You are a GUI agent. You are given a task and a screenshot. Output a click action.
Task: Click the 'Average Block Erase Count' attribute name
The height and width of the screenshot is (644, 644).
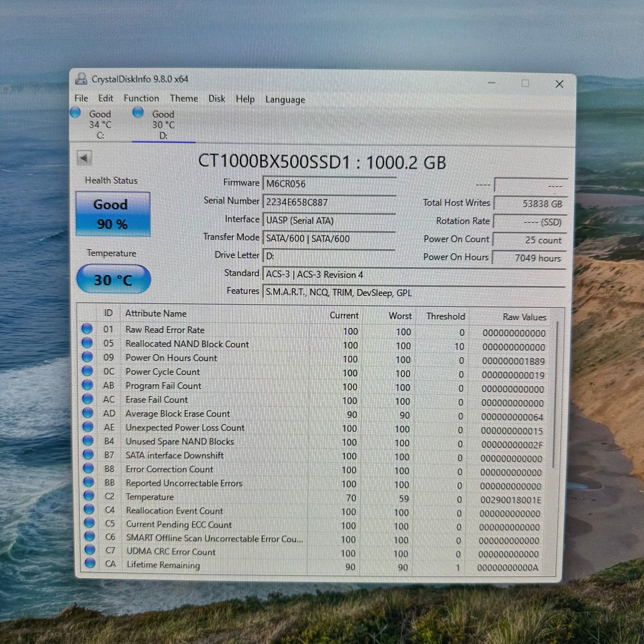178,414
